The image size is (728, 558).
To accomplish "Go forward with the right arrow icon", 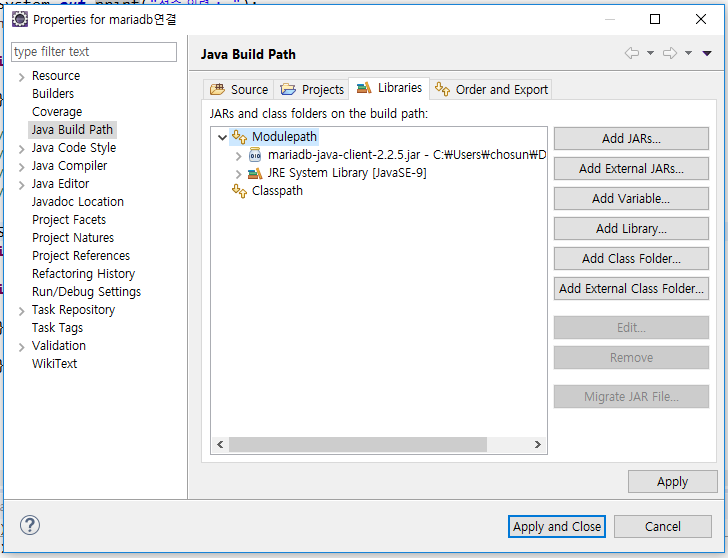I will (x=670, y=53).
